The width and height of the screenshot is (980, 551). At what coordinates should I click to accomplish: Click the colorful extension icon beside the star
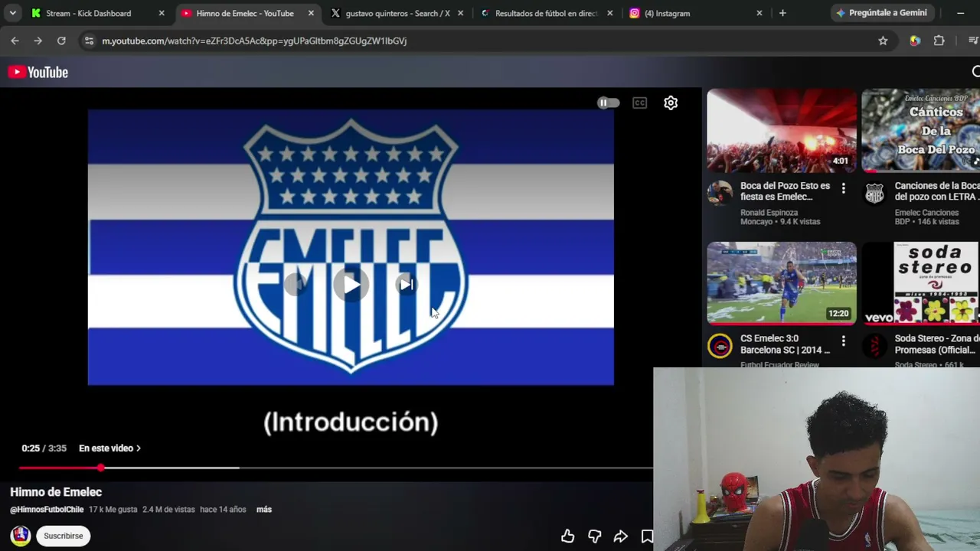pyautogui.click(x=915, y=41)
